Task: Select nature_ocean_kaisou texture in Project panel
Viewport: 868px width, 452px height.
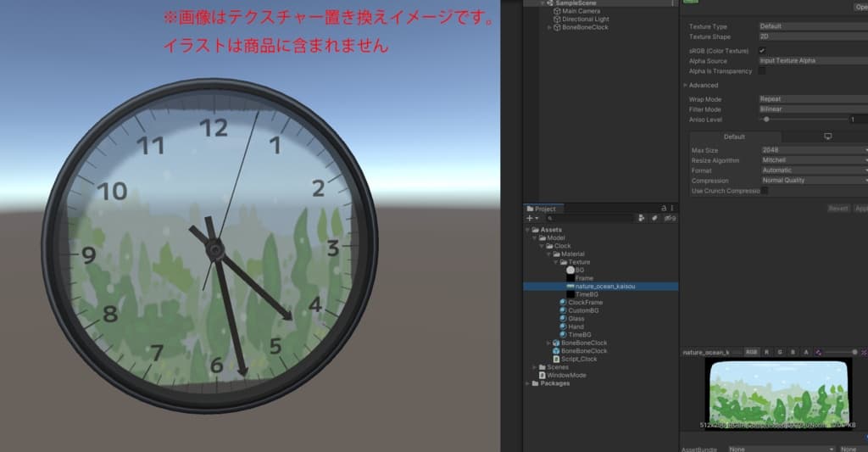Action: point(601,287)
